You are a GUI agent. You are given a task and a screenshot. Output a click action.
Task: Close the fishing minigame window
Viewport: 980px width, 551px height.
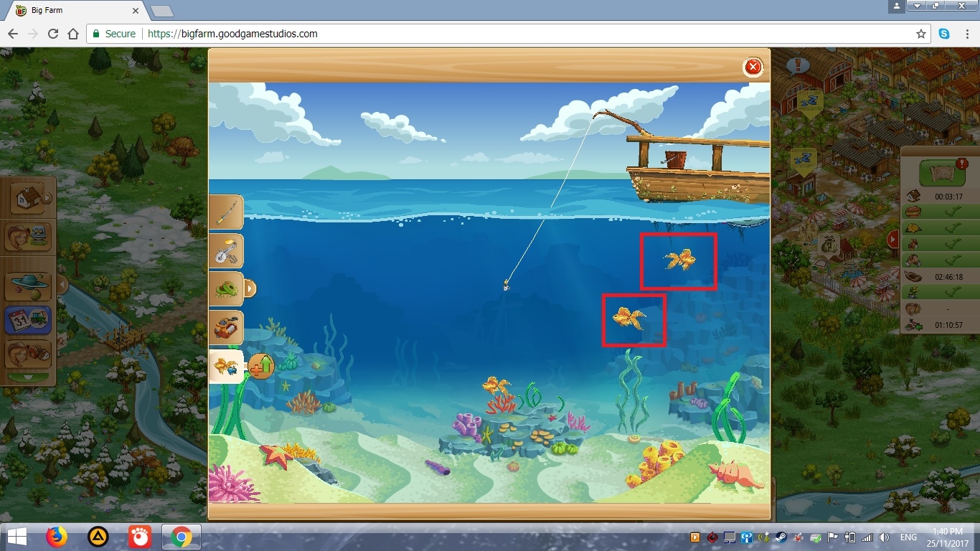pyautogui.click(x=753, y=67)
